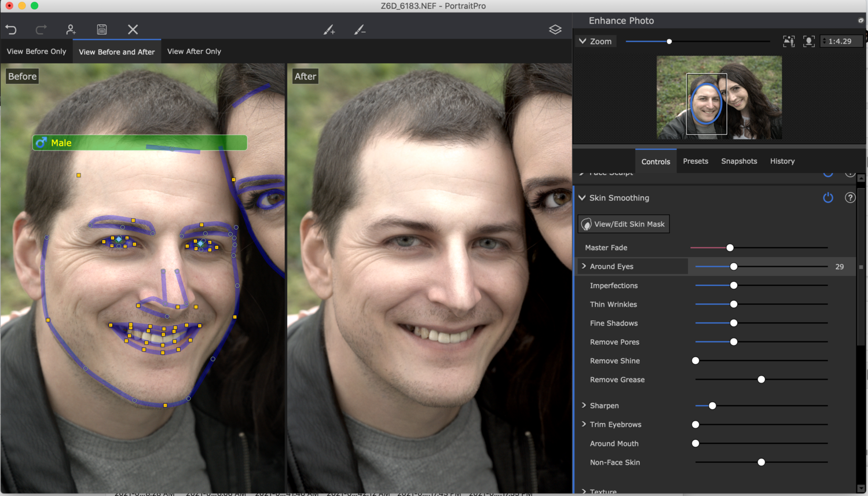Open the Controls tab
Viewport: 868px width, 496px height.
click(x=655, y=161)
